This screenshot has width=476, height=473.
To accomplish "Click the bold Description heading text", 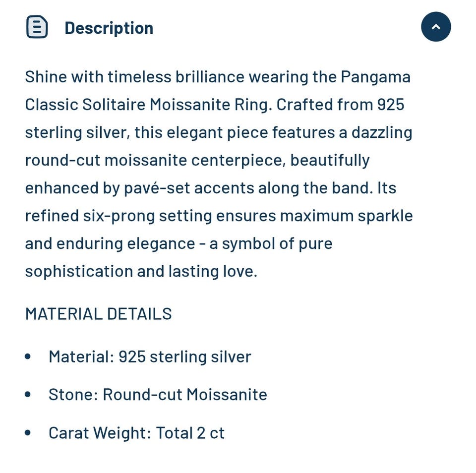I will click(x=109, y=28).
